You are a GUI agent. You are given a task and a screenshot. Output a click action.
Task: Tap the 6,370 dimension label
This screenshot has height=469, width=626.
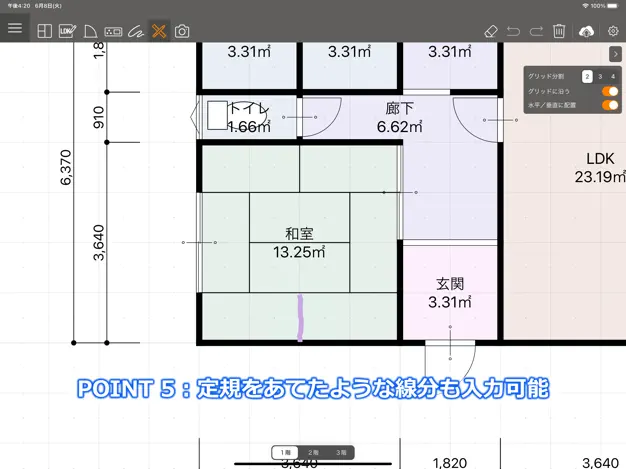(66, 168)
